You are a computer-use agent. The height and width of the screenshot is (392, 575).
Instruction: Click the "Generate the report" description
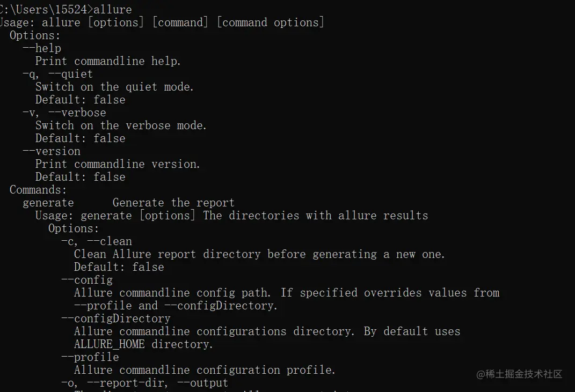pyautogui.click(x=173, y=203)
